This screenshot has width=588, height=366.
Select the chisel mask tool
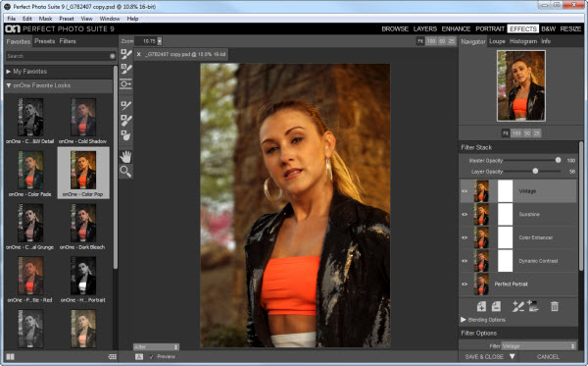(126, 120)
